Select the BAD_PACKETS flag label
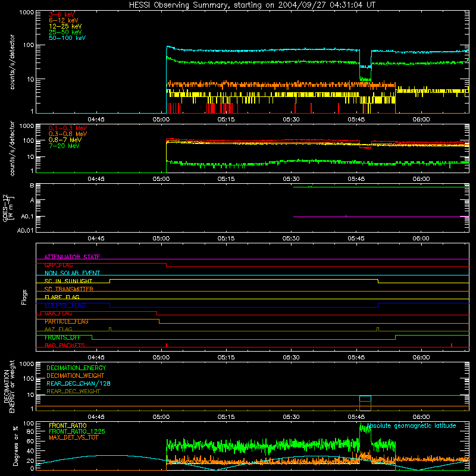The image size is (476, 476). pyautogui.click(x=65, y=345)
